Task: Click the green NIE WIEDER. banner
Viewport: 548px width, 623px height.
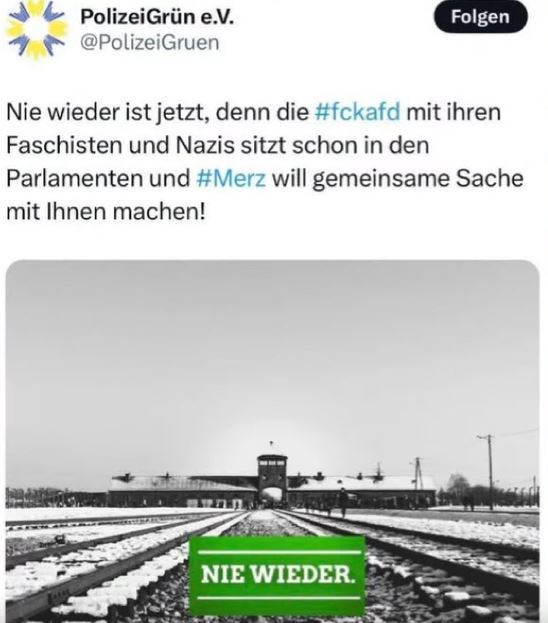Action: 277,575
